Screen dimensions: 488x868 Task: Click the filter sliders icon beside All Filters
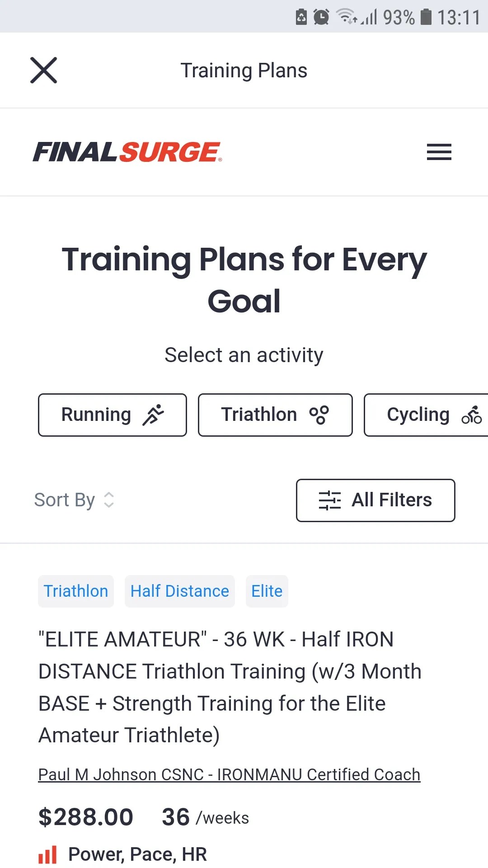click(331, 500)
